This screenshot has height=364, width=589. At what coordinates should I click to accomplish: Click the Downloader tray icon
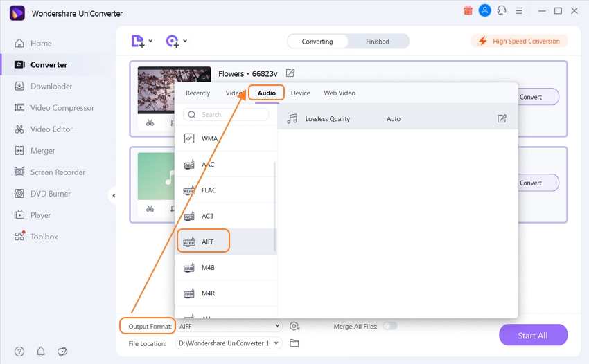point(19,87)
